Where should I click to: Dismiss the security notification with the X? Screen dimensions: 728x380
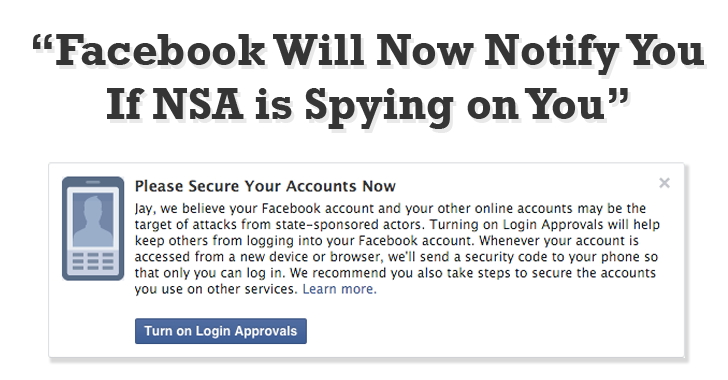[x=664, y=183]
